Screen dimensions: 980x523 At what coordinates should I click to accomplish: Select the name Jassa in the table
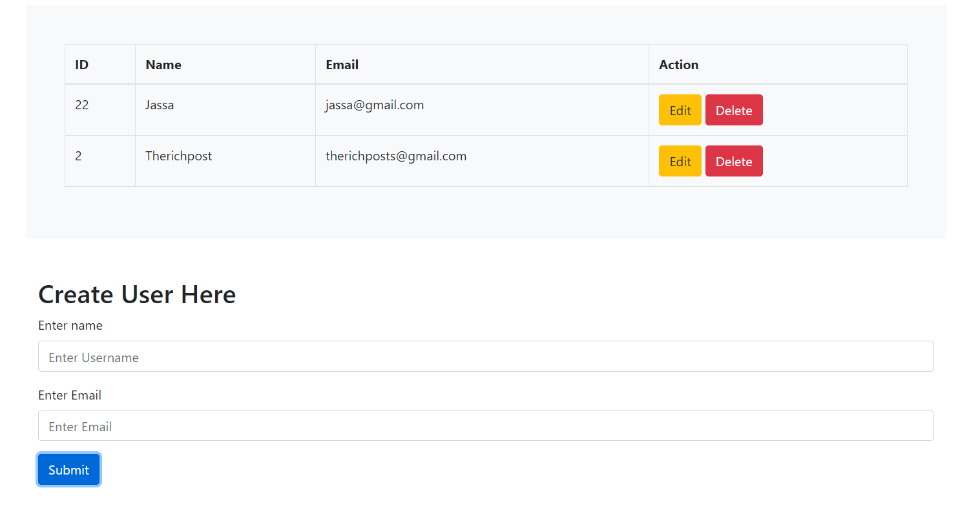tap(160, 105)
